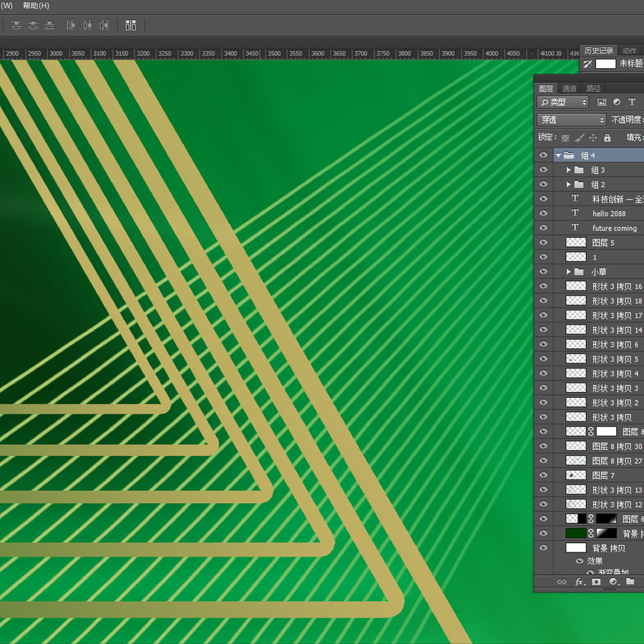Switch to the 通道 tab

click(x=570, y=88)
